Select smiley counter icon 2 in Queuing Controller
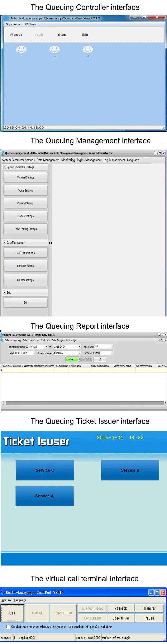 point(54,49)
